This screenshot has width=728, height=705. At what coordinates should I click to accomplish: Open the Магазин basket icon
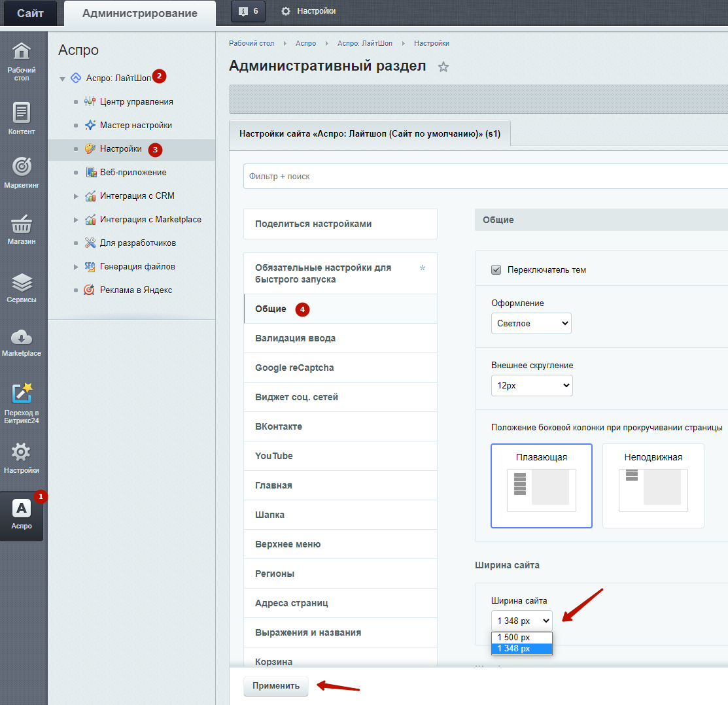tap(22, 224)
